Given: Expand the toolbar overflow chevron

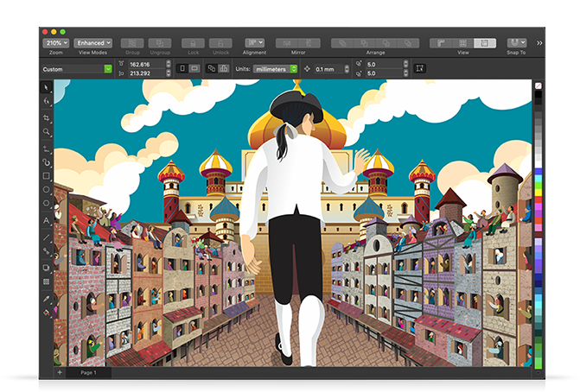Looking at the screenshot, I should pyautogui.click(x=539, y=43).
